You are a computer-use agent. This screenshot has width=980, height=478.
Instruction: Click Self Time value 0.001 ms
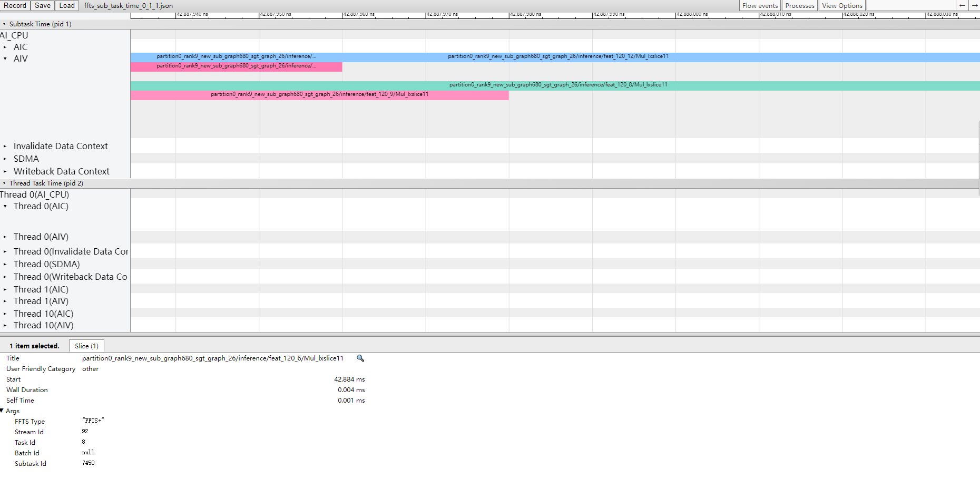click(x=351, y=401)
